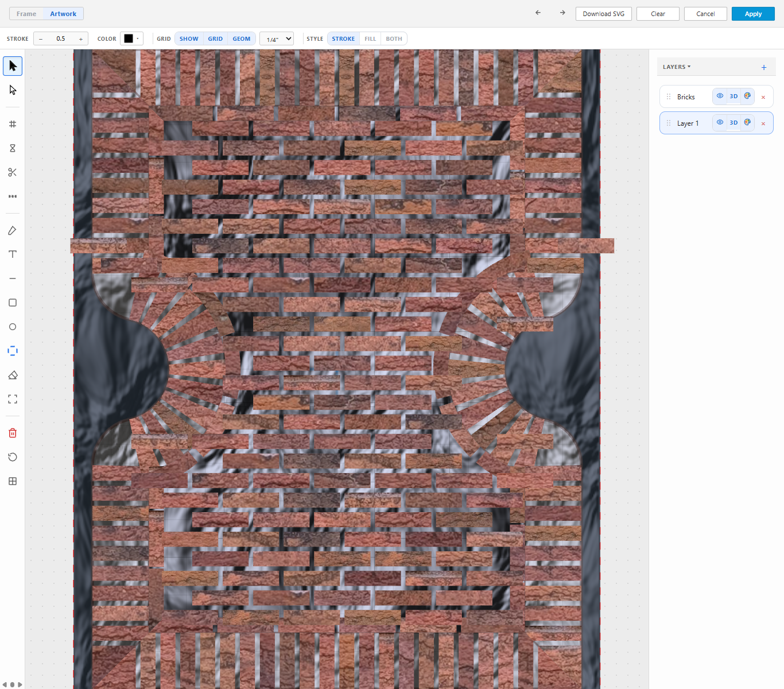This screenshot has width=784, height=689.
Task: Hide the Bricks layer
Action: coord(720,96)
